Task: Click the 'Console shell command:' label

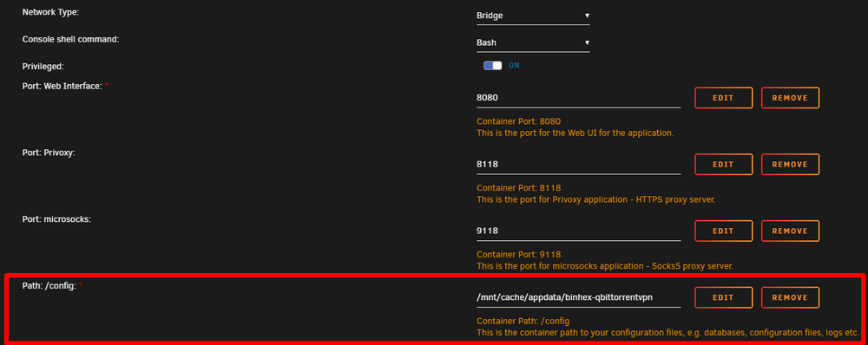Action: pos(70,39)
